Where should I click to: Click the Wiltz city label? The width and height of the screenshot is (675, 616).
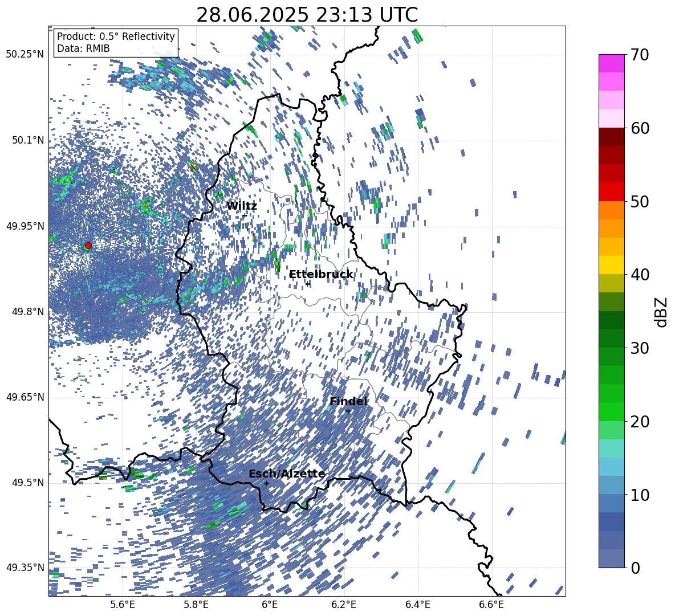point(242,206)
